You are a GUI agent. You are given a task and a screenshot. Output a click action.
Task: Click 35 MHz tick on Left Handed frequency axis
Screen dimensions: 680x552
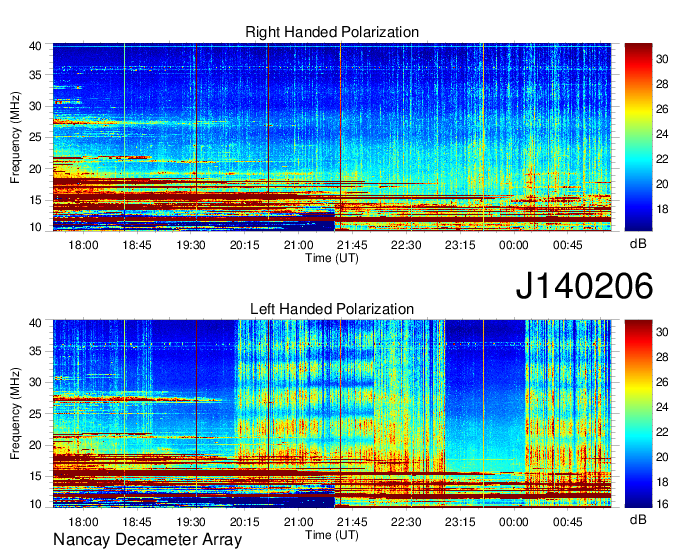35,351
